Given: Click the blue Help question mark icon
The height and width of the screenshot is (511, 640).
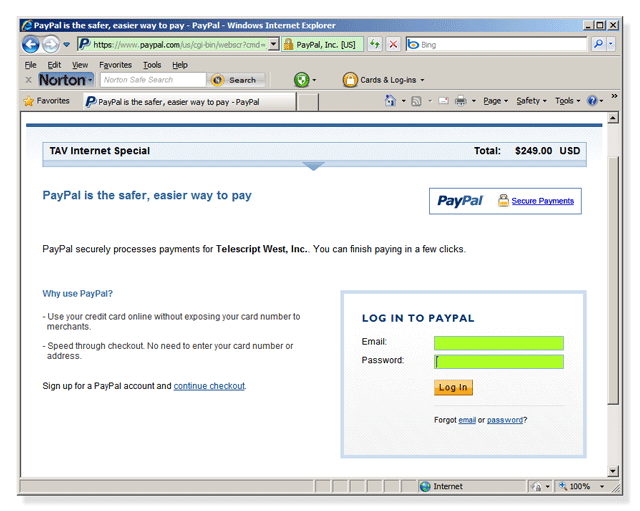Looking at the screenshot, I should pos(592,101).
